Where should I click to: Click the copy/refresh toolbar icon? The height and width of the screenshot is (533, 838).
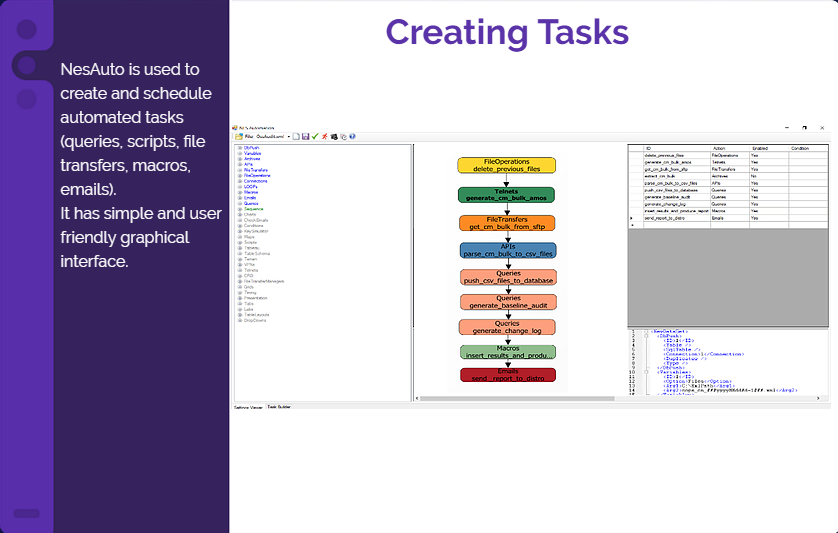[x=343, y=137]
